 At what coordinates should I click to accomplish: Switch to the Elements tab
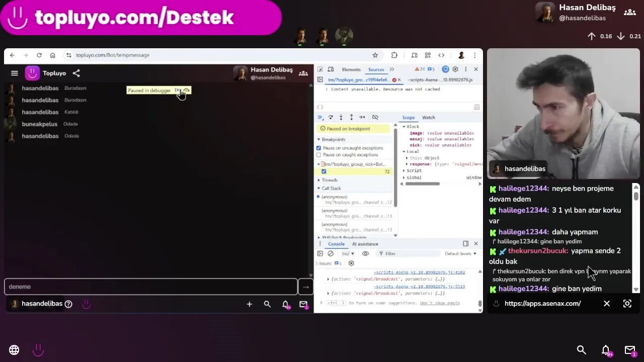tap(351, 69)
